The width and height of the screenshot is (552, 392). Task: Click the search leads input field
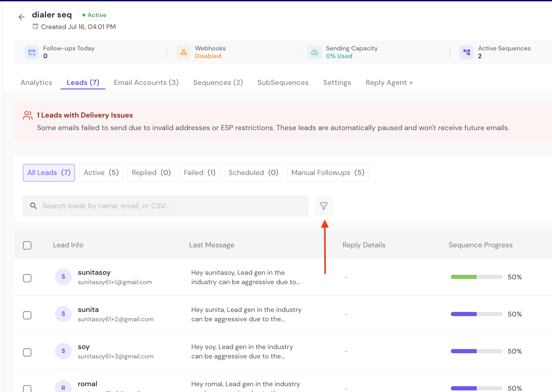point(165,206)
